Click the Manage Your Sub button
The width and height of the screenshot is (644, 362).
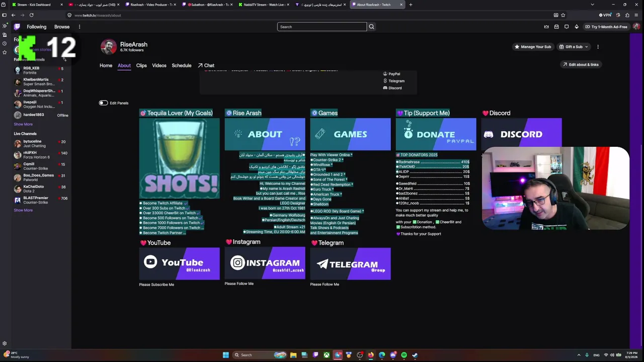coord(532,47)
